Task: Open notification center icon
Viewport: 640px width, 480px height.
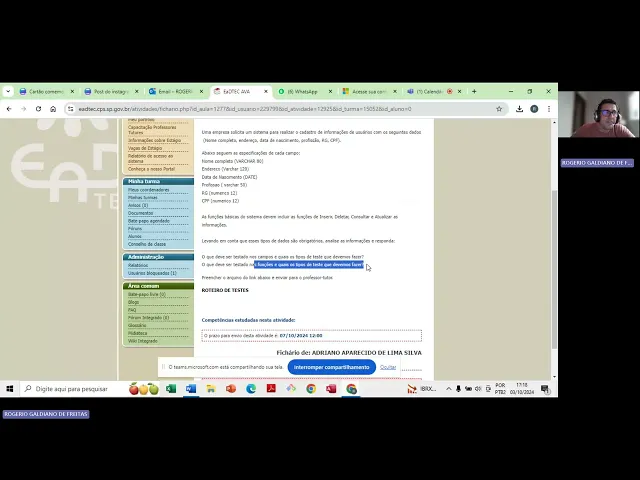Action: click(x=545, y=389)
